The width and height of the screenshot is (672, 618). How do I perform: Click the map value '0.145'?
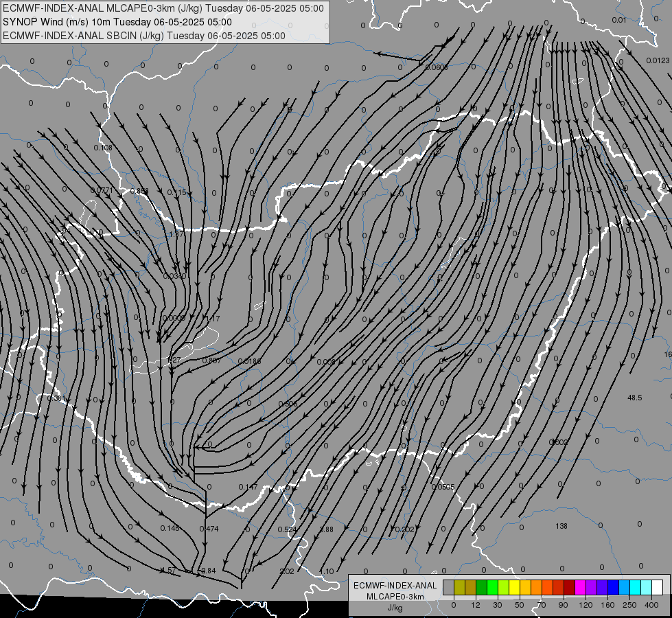(x=170, y=528)
